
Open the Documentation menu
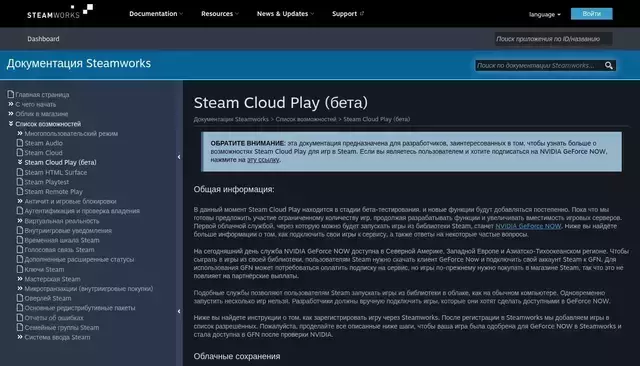(156, 14)
